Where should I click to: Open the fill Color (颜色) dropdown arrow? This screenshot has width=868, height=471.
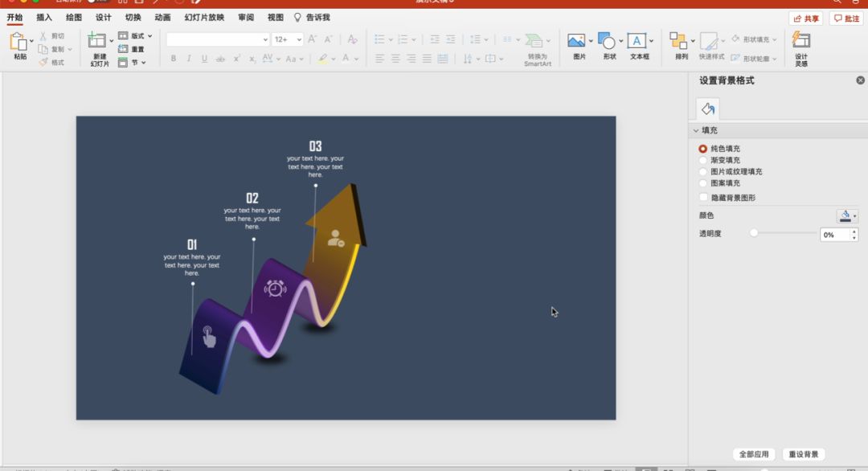click(x=854, y=216)
